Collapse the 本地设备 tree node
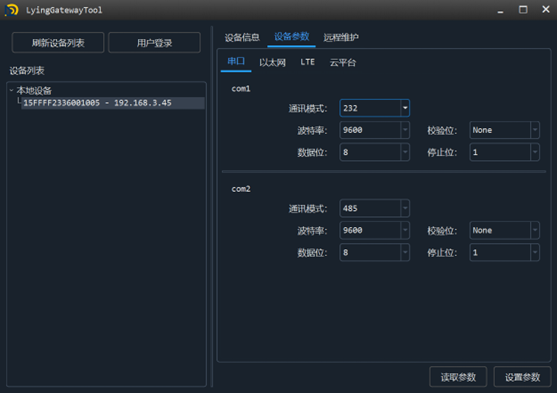This screenshot has width=557, height=393. click(x=11, y=90)
